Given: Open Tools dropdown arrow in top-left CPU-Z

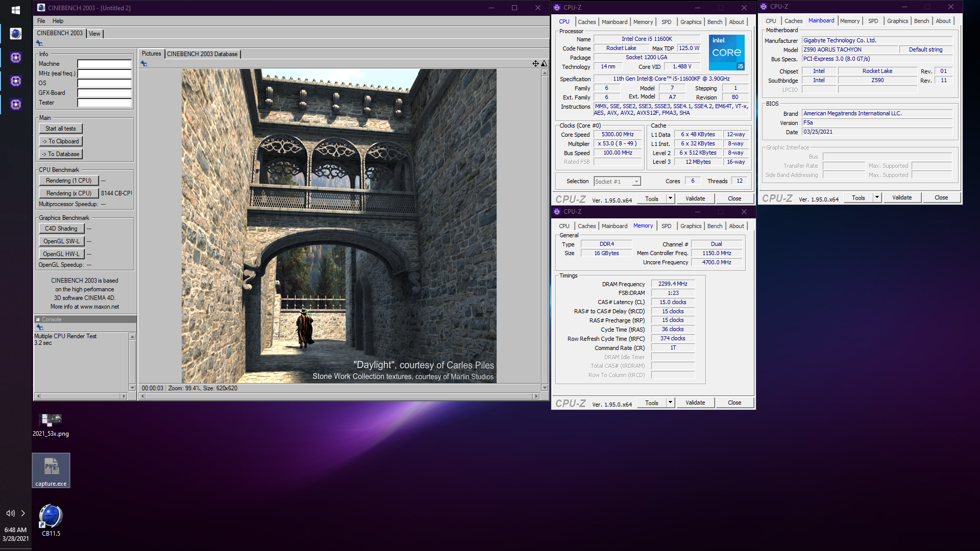Looking at the screenshot, I should 670,198.
